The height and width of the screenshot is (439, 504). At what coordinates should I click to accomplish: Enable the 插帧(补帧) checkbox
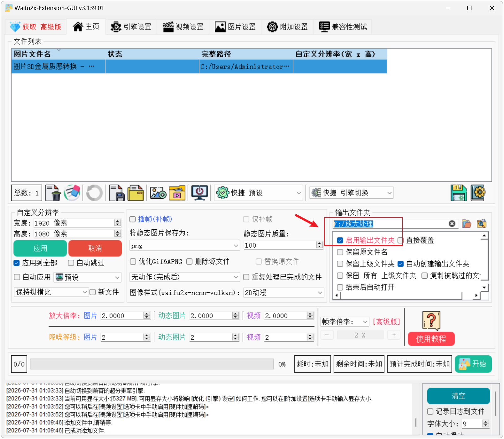(x=133, y=219)
